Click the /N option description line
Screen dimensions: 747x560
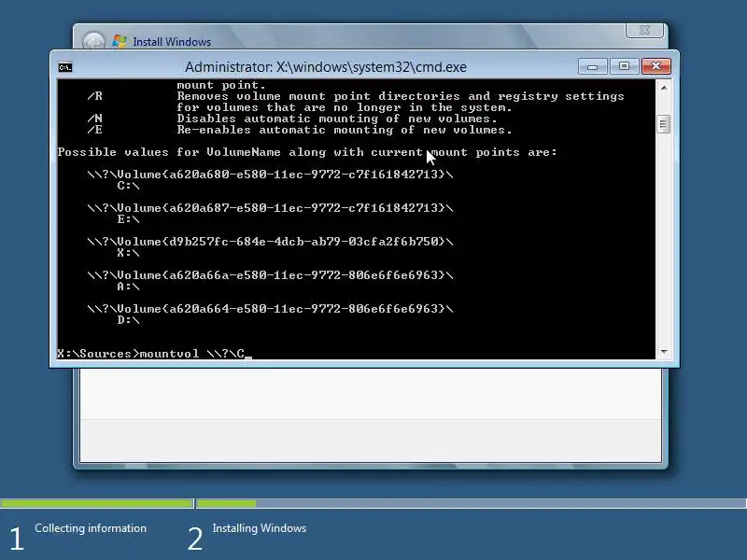click(337, 119)
